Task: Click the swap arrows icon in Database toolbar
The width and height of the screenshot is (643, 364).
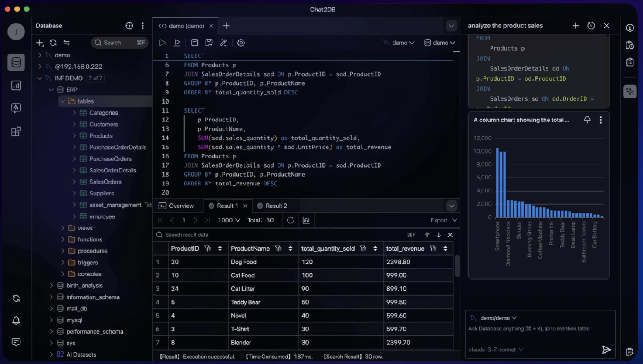Action: coord(67,43)
